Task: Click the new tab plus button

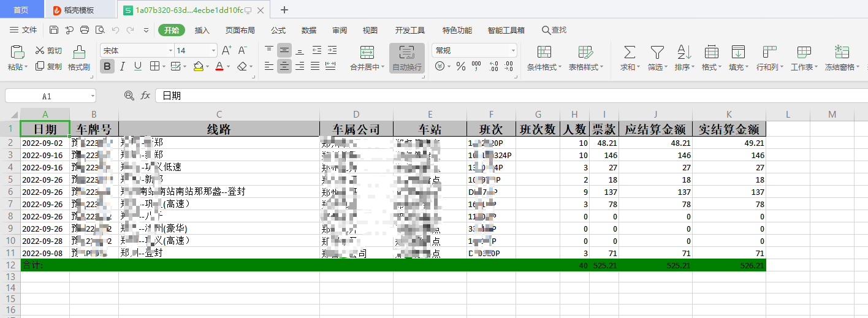Action: point(284,10)
